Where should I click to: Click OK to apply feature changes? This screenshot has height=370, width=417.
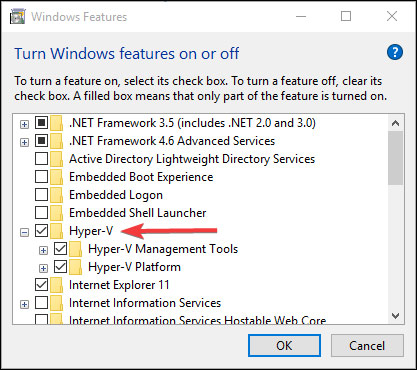[284, 346]
